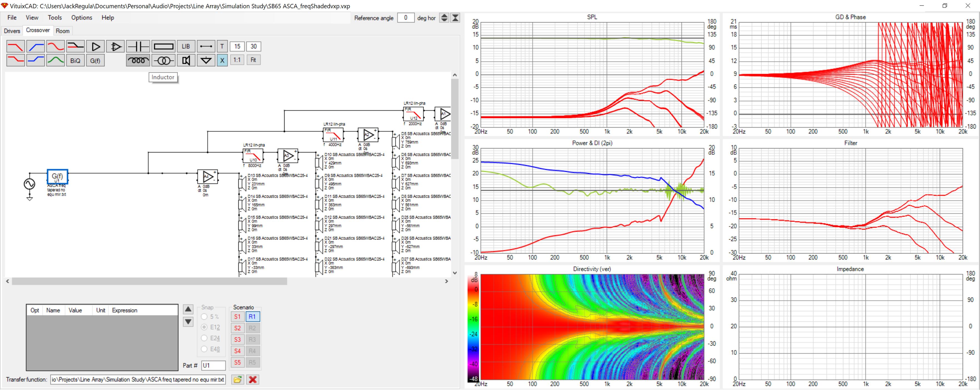Image resolution: width=980 pixels, height=390 pixels.
Task: Toggle scenario S3
Action: pyautogui.click(x=237, y=340)
